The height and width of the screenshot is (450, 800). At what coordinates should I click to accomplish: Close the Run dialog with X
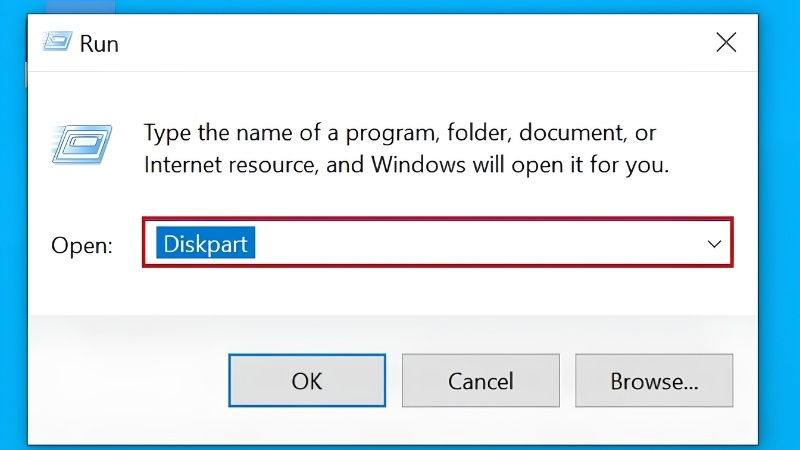coord(726,42)
